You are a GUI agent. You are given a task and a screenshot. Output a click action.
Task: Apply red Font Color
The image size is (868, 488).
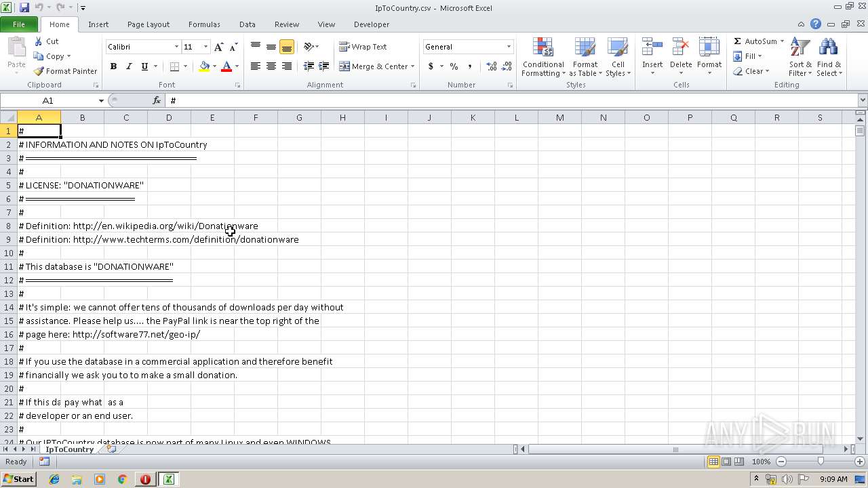click(226, 66)
